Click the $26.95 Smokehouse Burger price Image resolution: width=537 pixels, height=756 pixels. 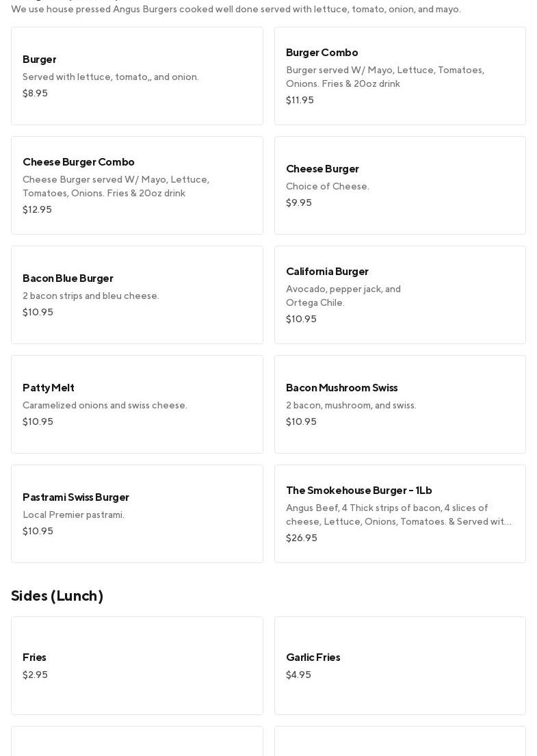point(301,538)
